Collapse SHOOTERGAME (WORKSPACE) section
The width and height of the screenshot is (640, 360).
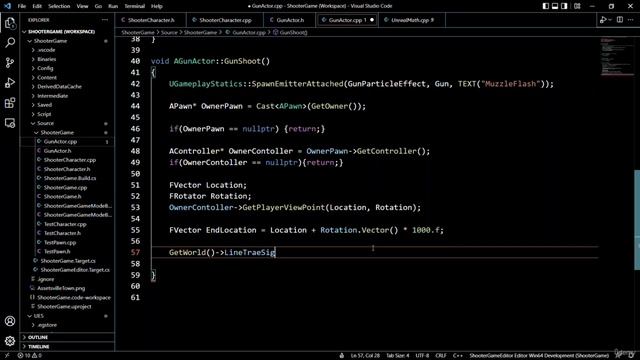coord(61,31)
